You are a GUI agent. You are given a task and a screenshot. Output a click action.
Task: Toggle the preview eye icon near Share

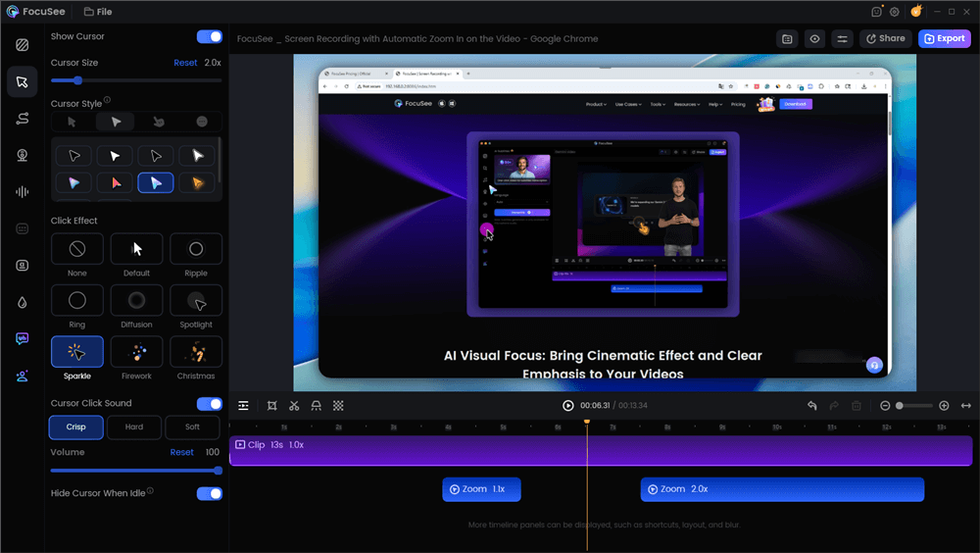click(x=814, y=38)
